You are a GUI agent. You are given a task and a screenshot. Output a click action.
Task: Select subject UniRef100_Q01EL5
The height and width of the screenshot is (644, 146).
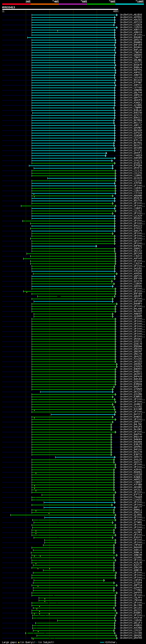tap(131, 163)
